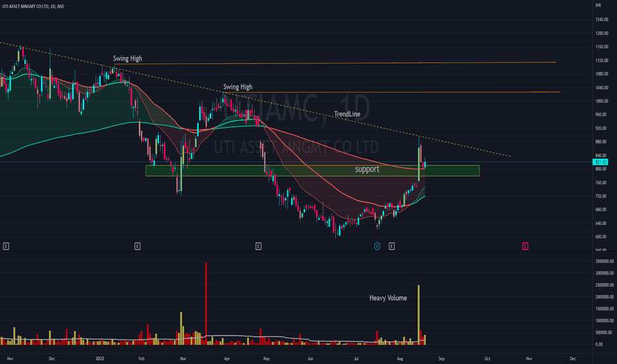617x364 pixels.
Task: Click the Feb label on the time axis
Action: (142, 359)
